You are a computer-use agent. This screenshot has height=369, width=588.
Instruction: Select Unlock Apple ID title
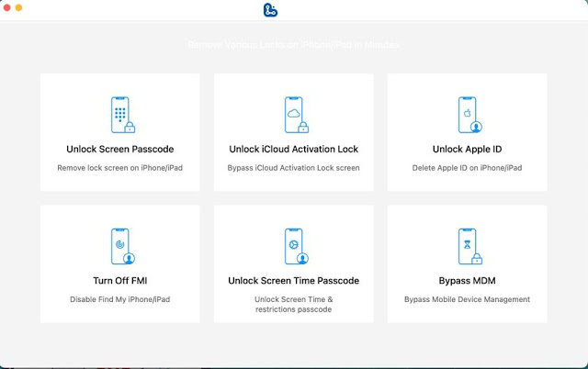pos(468,149)
